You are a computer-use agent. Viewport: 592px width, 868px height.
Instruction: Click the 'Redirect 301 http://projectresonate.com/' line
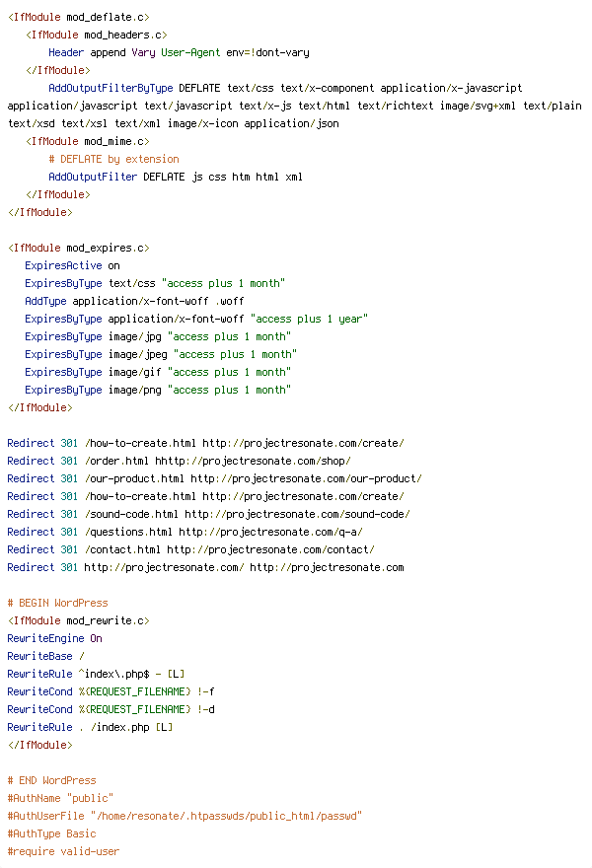tap(205, 567)
